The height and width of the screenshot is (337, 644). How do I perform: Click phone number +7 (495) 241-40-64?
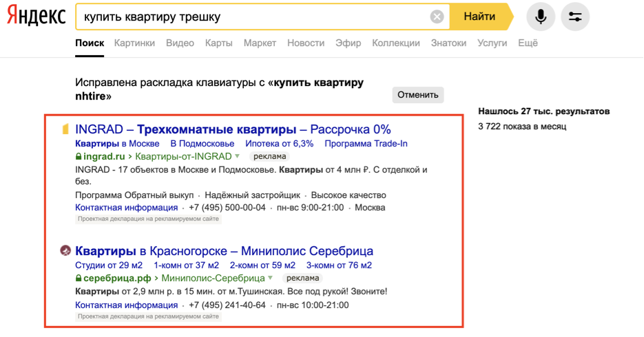(227, 305)
